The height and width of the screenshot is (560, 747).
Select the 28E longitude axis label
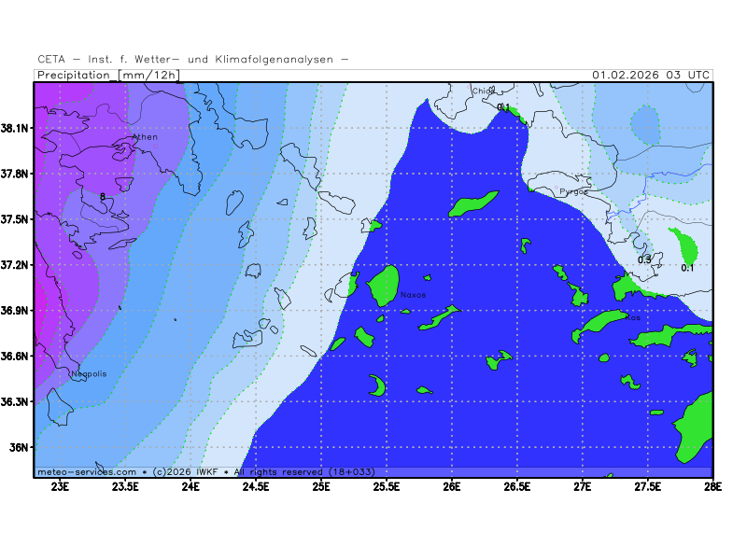(712, 486)
